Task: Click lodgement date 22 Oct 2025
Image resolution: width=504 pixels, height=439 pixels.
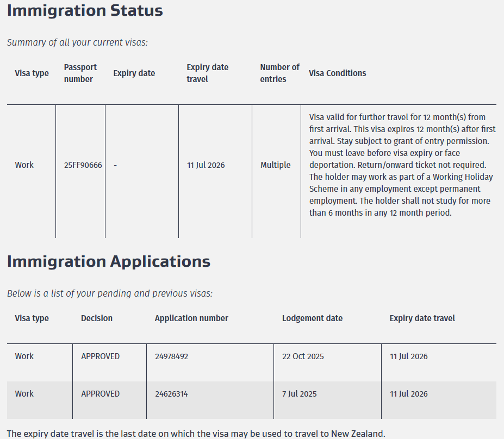Action: point(303,356)
